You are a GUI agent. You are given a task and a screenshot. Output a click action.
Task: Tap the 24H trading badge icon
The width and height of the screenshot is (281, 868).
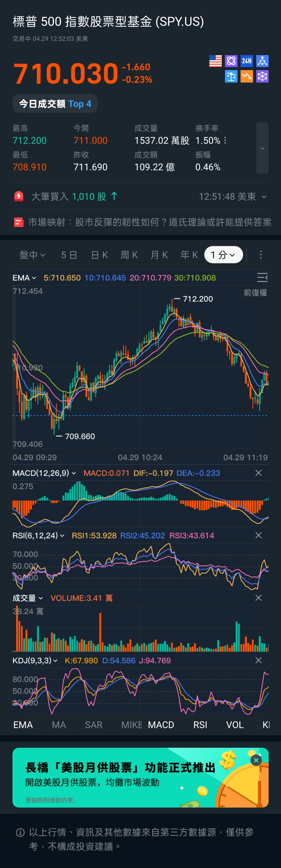click(247, 61)
